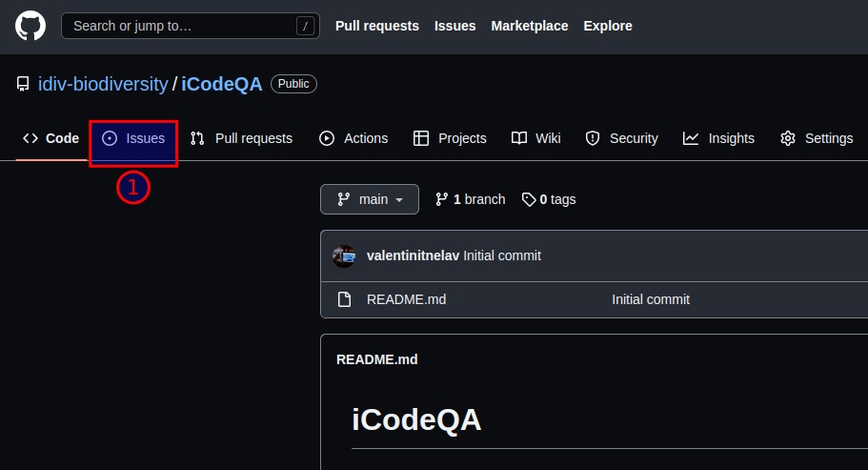Click the slash shortcut icon in the search box
This screenshot has height=470, width=868.
point(305,26)
